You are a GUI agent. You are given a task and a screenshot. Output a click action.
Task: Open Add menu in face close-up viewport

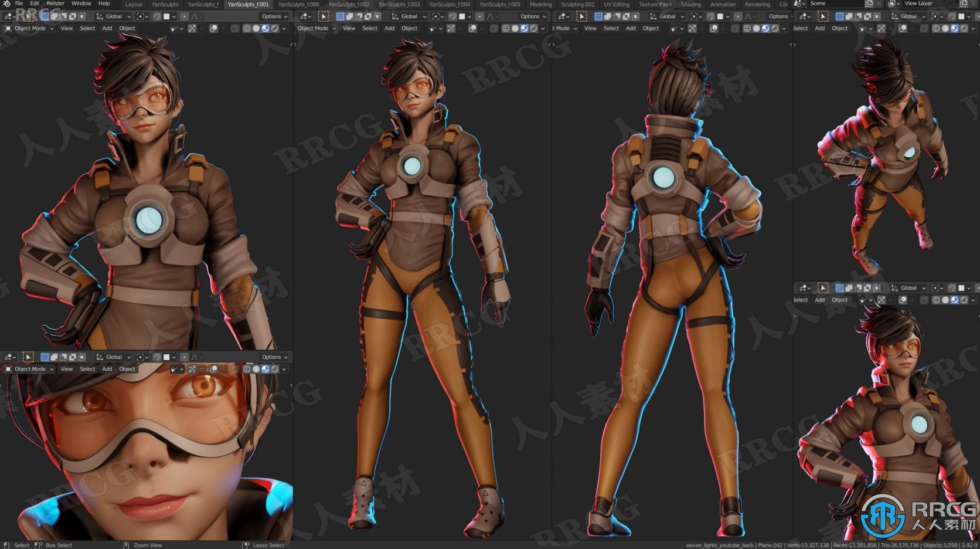107,369
